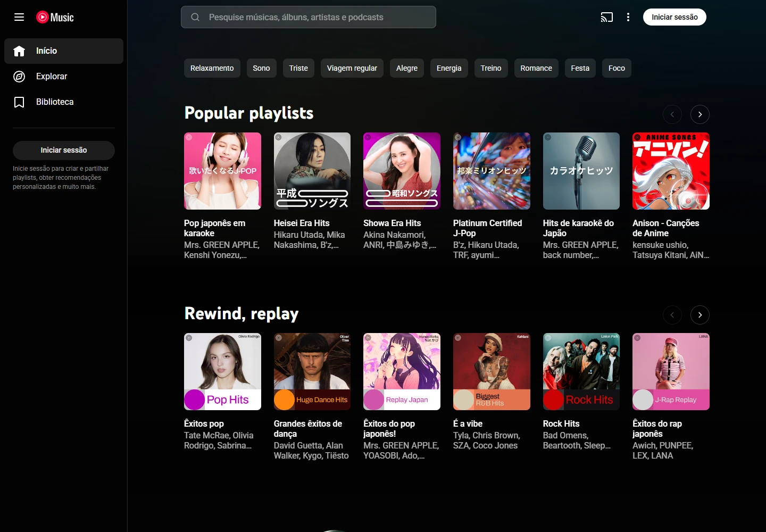The width and height of the screenshot is (766, 532).
Task: Click Êxitos do pop japonês! title
Action: coord(389,429)
